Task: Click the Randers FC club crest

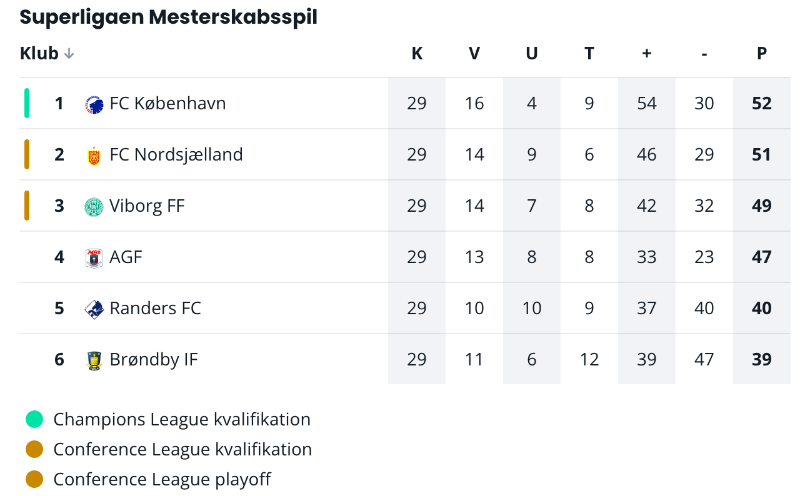Action: [x=94, y=309]
